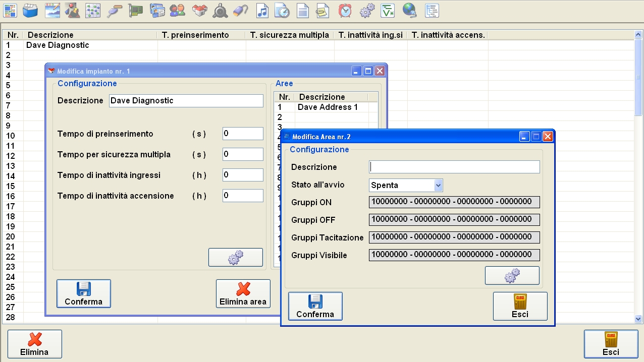Click the green network card toolbar icon
This screenshot has width=644, height=362.
point(135,11)
